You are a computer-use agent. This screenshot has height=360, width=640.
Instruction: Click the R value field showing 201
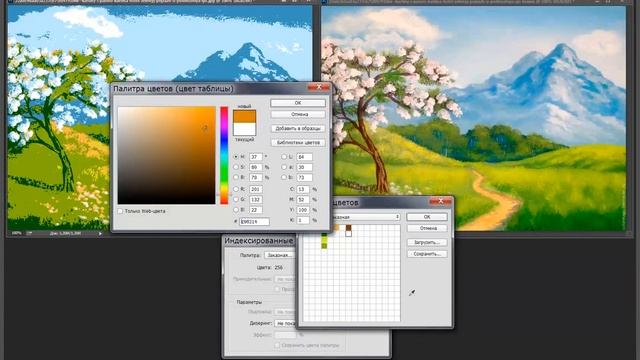point(256,189)
